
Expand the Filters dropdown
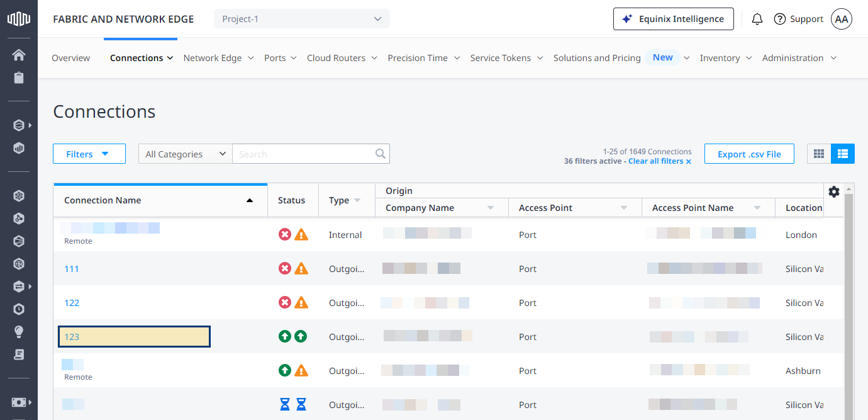[x=89, y=154]
